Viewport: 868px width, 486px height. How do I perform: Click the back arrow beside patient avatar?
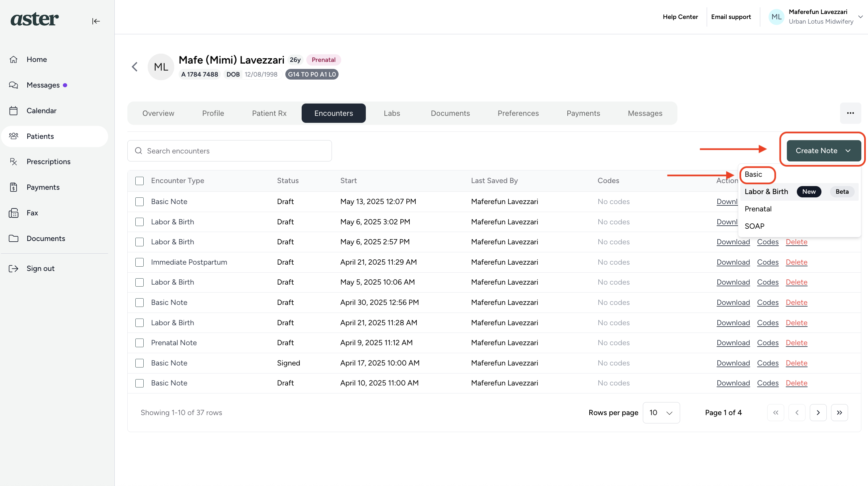click(135, 67)
